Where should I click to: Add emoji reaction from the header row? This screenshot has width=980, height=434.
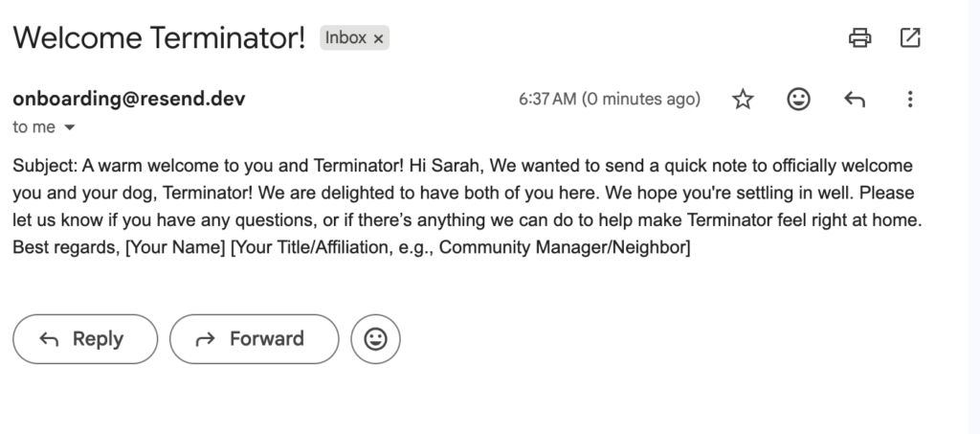point(798,99)
